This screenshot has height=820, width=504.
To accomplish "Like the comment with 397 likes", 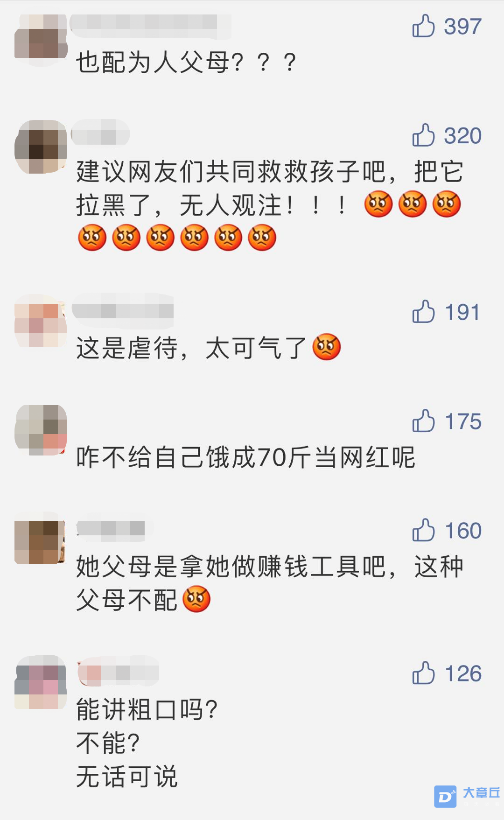I will point(423,26).
